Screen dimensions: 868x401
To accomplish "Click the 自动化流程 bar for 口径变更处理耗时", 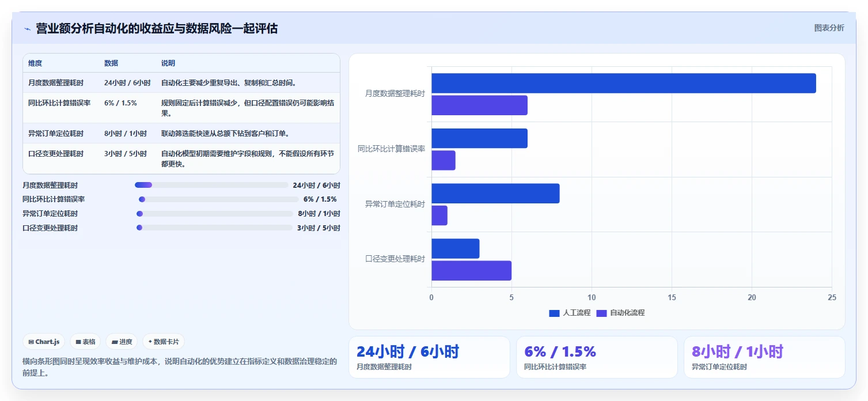I will pos(471,271).
